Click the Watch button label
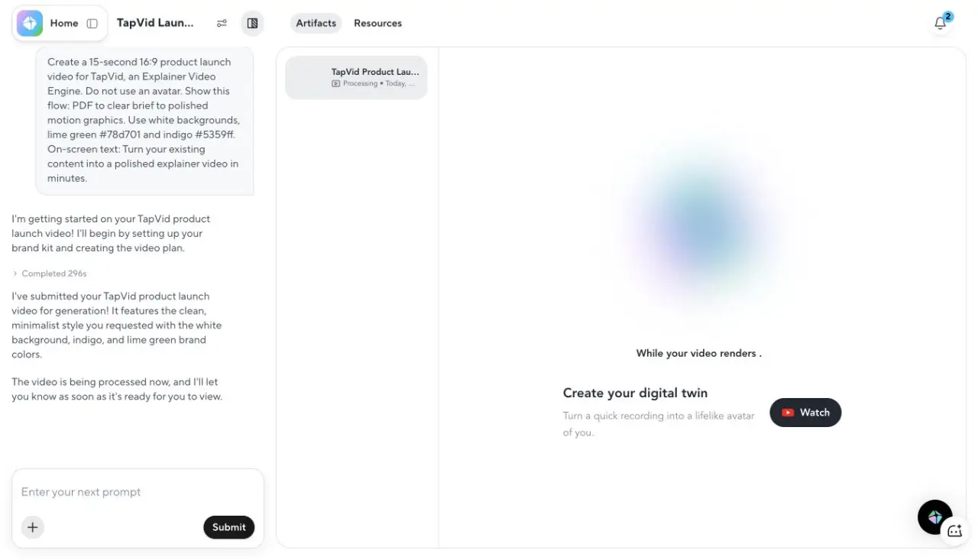 point(814,413)
